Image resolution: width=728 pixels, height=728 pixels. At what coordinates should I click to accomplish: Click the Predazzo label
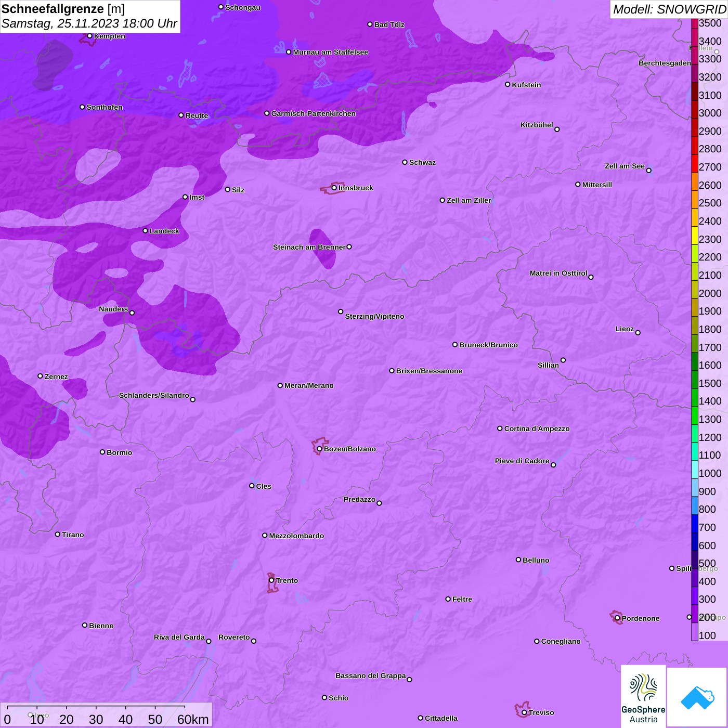359,499
